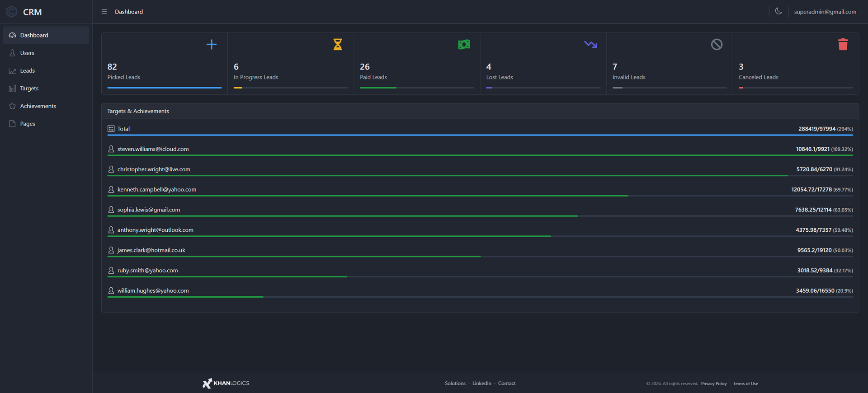This screenshot has height=393, width=868.
Task: Click the user icon beside steven.williams@icloud.com
Action: [x=111, y=149]
